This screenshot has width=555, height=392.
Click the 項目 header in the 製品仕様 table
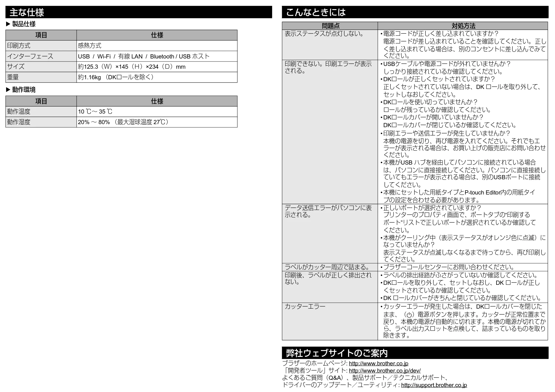tap(41, 35)
